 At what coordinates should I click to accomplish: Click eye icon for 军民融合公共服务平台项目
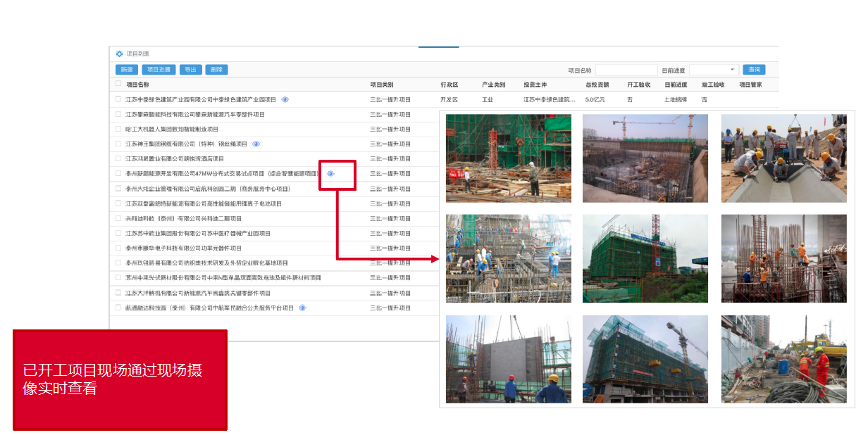[x=302, y=308]
